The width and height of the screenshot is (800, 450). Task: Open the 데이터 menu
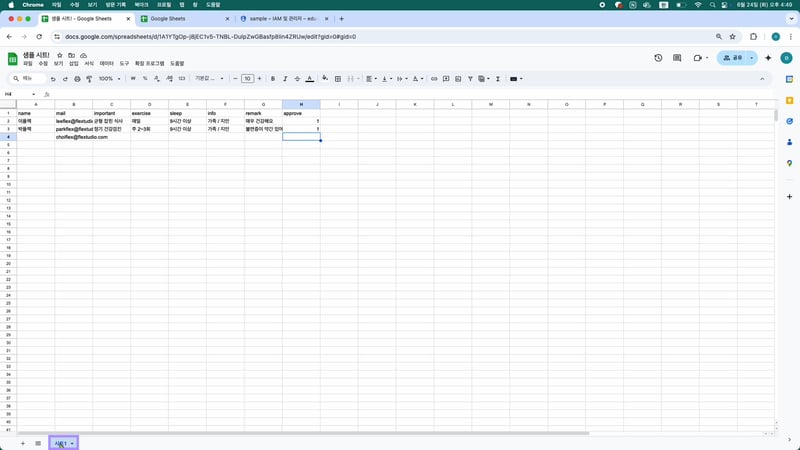[x=107, y=63]
